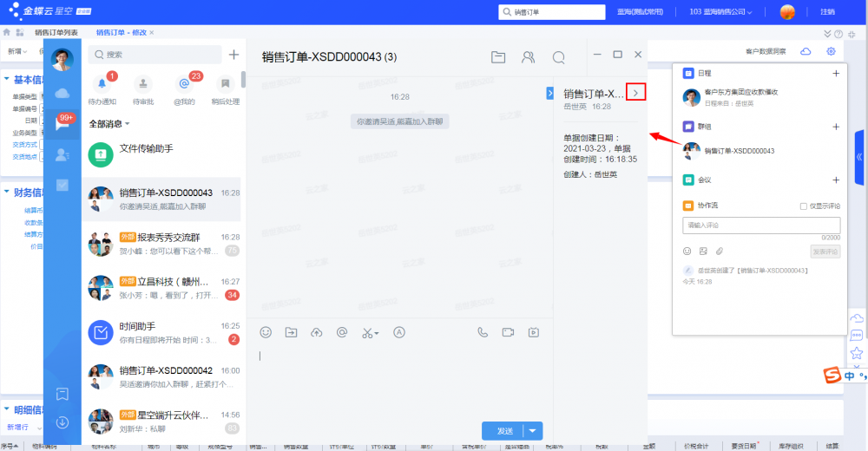Click the 发送 send button
Image resolution: width=868 pixels, height=451 pixels.
coord(503,430)
